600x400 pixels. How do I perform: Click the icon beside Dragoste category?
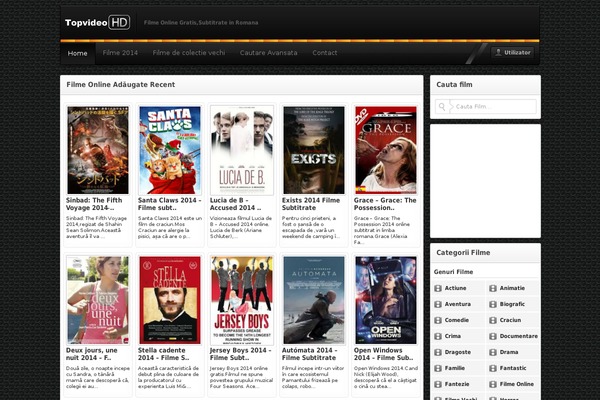[x=438, y=352]
